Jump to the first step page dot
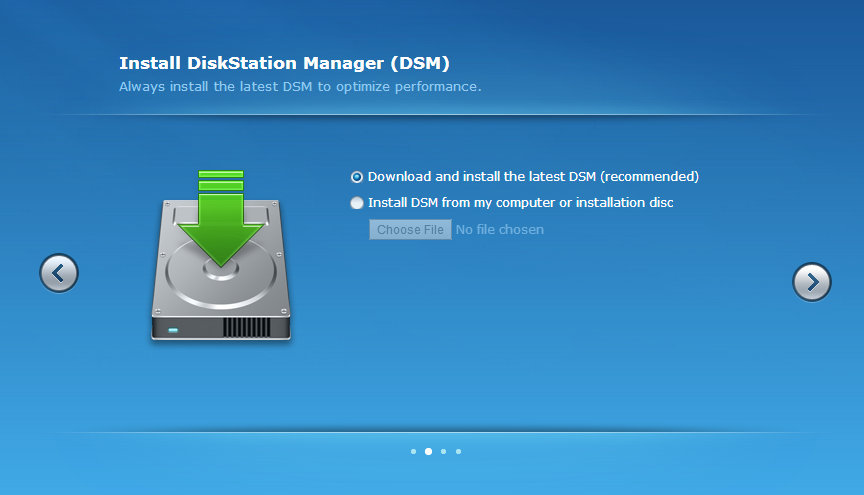The image size is (864, 495). tap(413, 451)
